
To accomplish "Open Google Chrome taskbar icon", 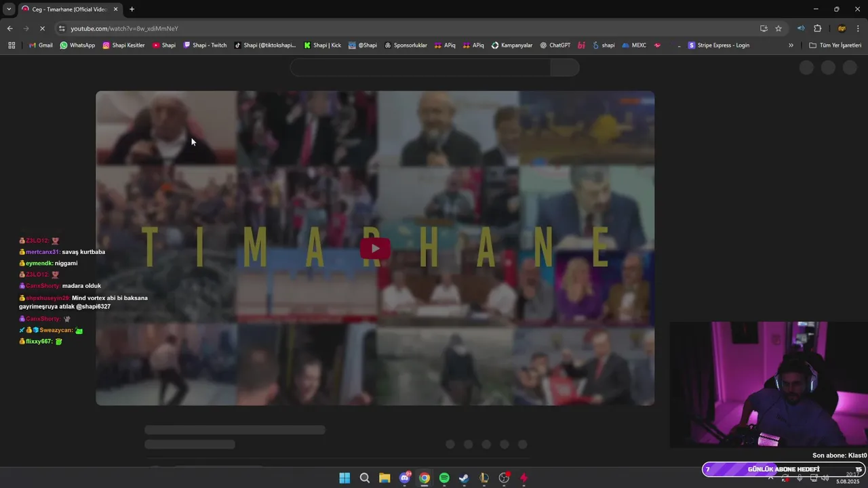I will pyautogui.click(x=425, y=478).
